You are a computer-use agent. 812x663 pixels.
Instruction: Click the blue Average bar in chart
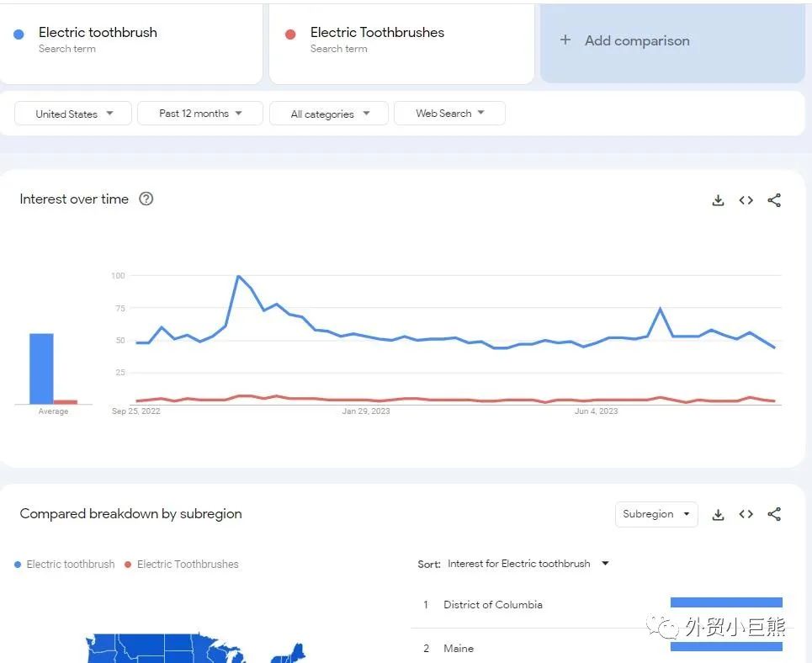tap(41, 369)
